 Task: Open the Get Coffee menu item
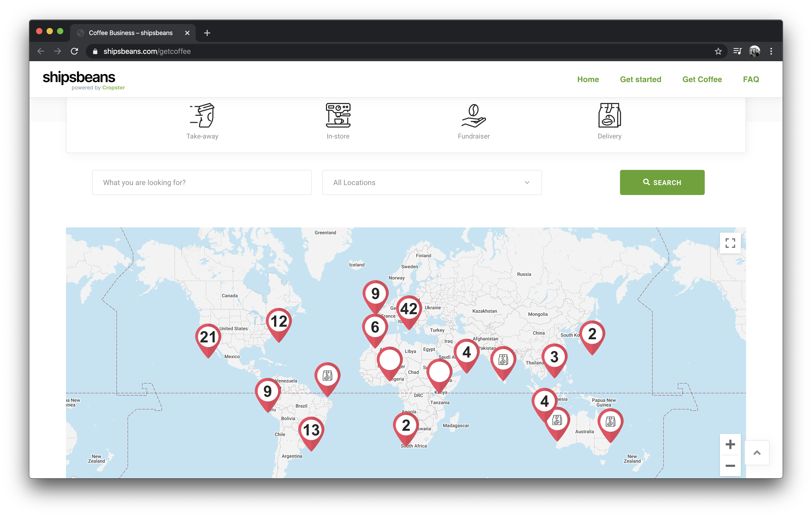coord(702,79)
